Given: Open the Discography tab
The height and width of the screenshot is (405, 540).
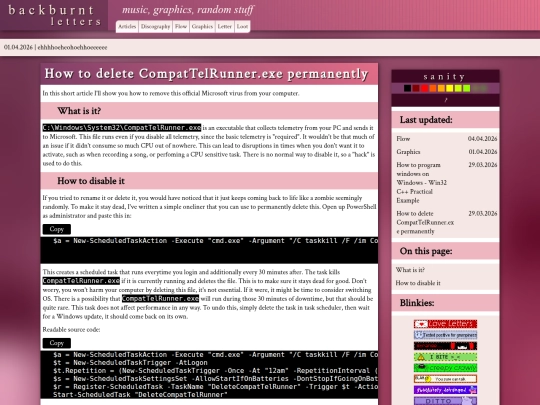Looking at the screenshot, I should click(x=155, y=27).
